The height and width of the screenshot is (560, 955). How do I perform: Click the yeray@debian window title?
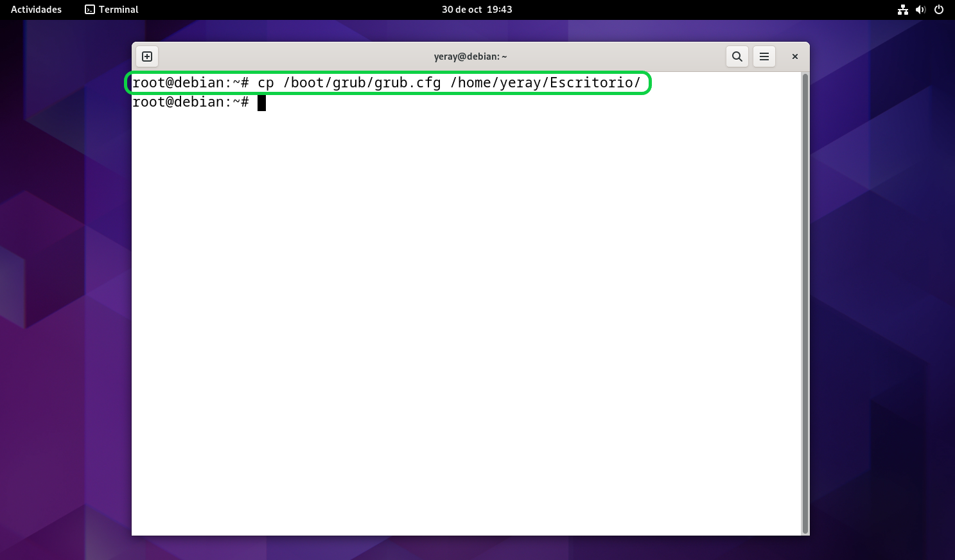pos(470,57)
